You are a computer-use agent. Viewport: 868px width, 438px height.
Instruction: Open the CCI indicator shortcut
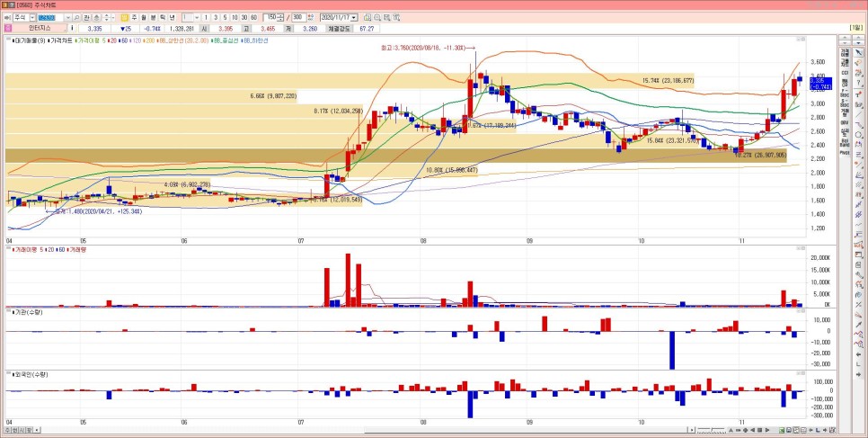[845, 73]
